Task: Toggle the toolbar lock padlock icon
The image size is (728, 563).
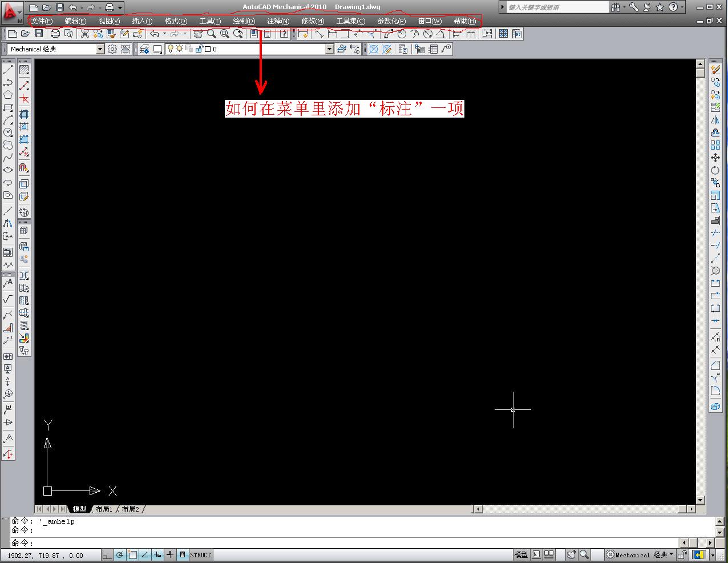Action: [682, 554]
